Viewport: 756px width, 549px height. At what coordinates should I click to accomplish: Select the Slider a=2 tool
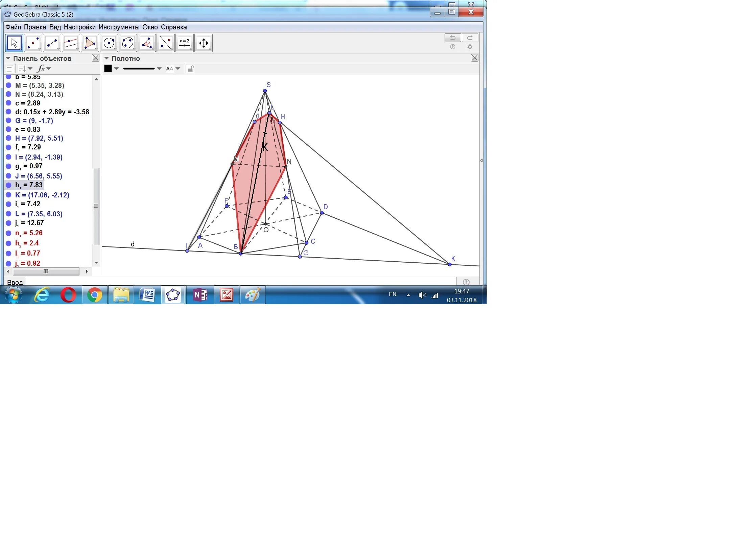click(185, 43)
